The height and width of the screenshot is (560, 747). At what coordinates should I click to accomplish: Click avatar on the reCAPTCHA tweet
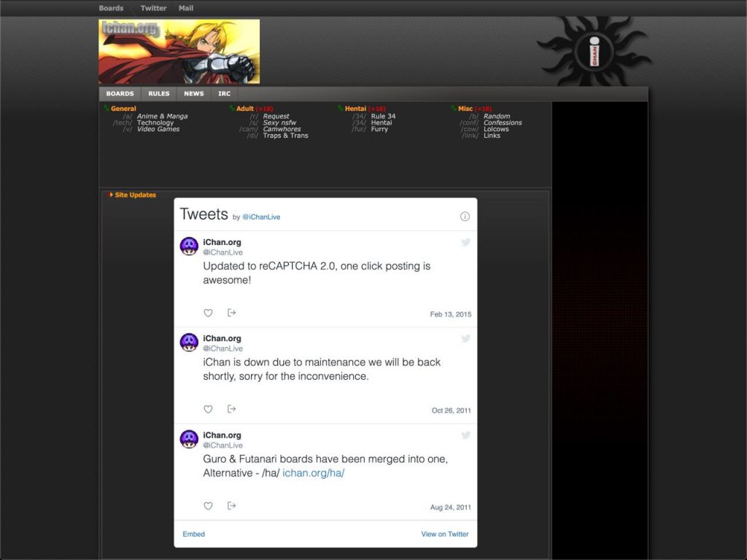189,246
